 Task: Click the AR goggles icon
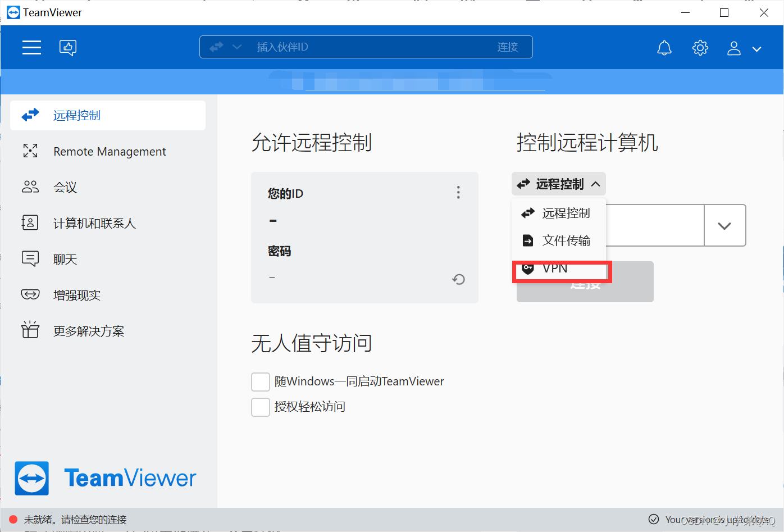click(x=30, y=294)
